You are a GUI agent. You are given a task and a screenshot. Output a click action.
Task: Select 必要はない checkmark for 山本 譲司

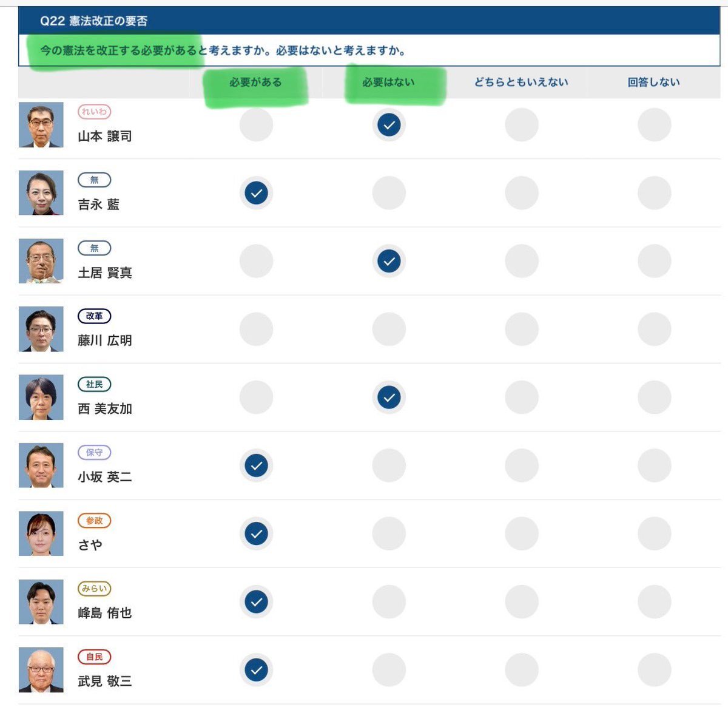tap(389, 125)
